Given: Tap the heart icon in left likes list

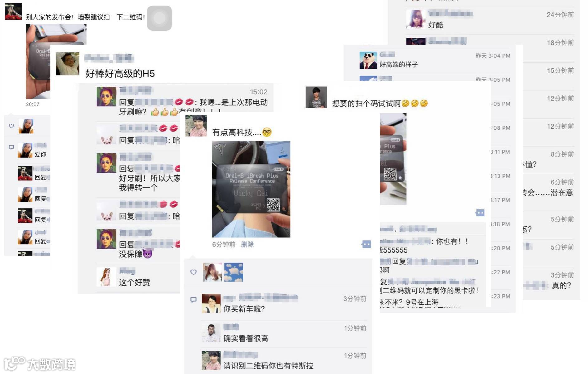Looking at the screenshot, I should tap(12, 126).
